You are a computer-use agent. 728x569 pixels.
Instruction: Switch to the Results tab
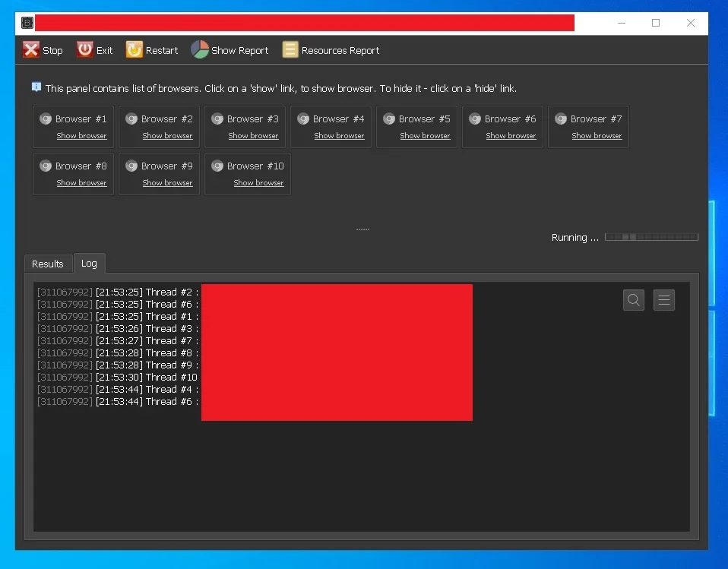click(48, 264)
